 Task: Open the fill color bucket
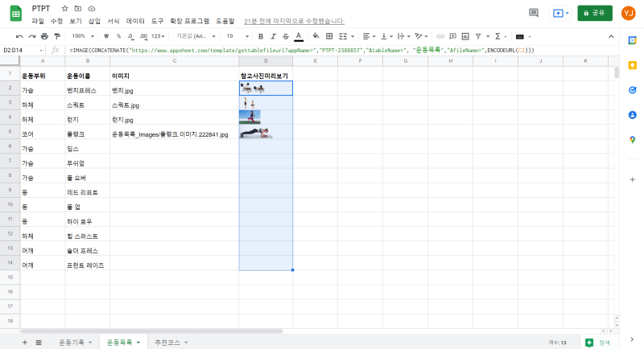[x=316, y=36]
